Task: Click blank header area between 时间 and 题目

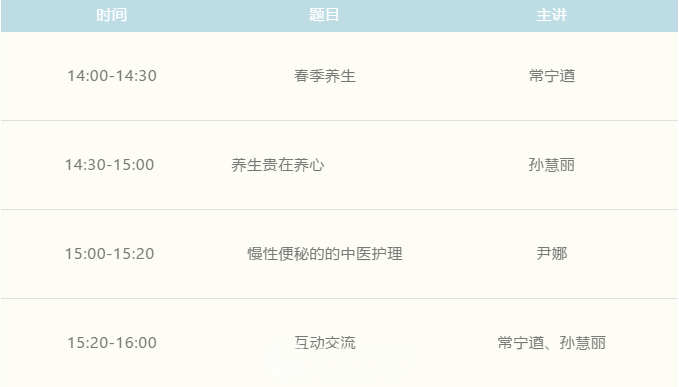Action: (218, 16)
